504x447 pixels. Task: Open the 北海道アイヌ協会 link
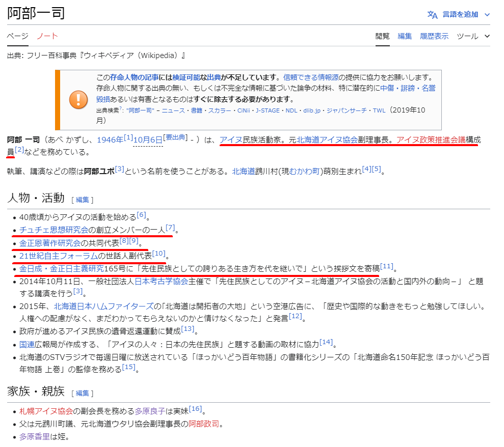(x=327, y=140)
